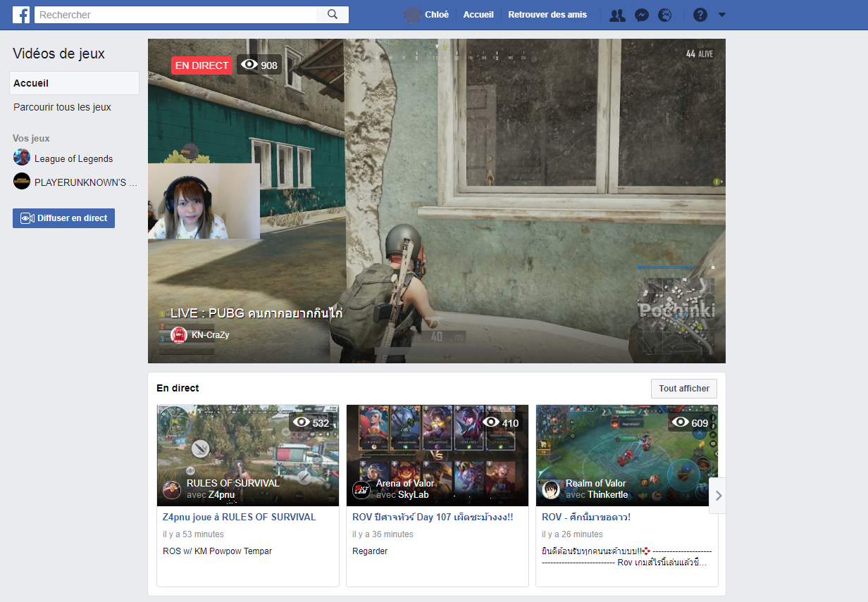The image size is (868, 602).
Task: Show next live videos with the chevron
Action: [718, 496]
